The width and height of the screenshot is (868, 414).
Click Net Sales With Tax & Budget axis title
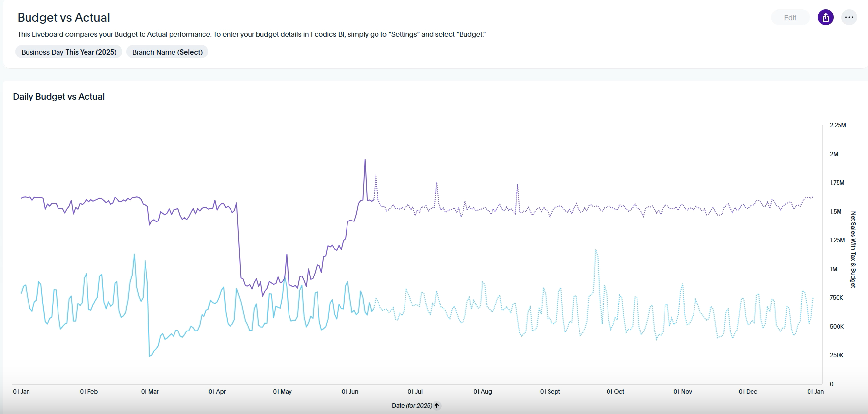(x=853, y=249)
